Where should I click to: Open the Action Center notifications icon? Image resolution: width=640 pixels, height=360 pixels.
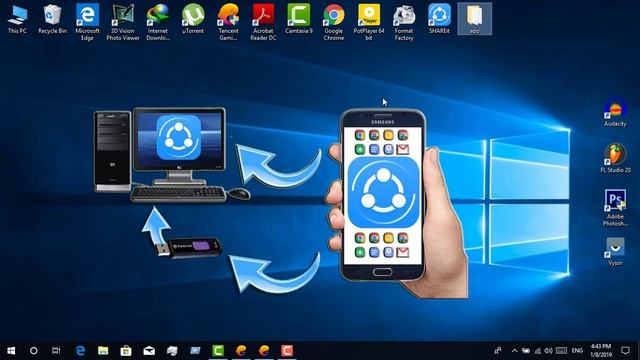pos(625,351)
